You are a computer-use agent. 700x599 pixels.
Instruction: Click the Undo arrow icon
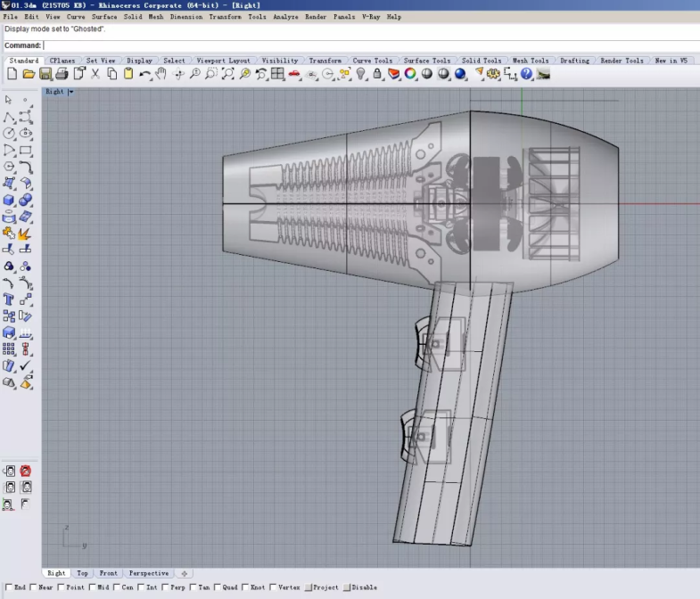[x=144, y=74]
